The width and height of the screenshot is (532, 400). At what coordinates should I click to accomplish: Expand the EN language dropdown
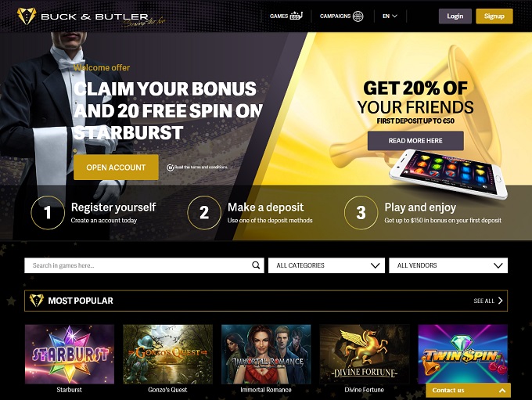click(x=390, y=16)
